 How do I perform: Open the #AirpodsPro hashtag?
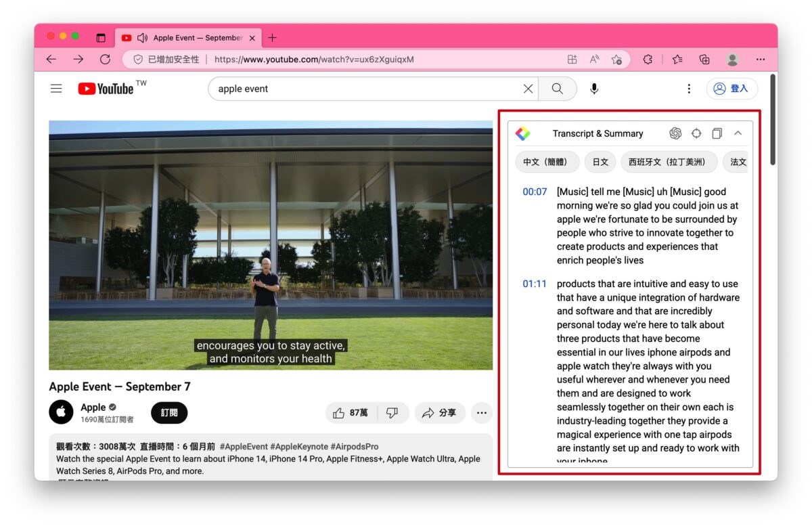(x=355, y=447)
